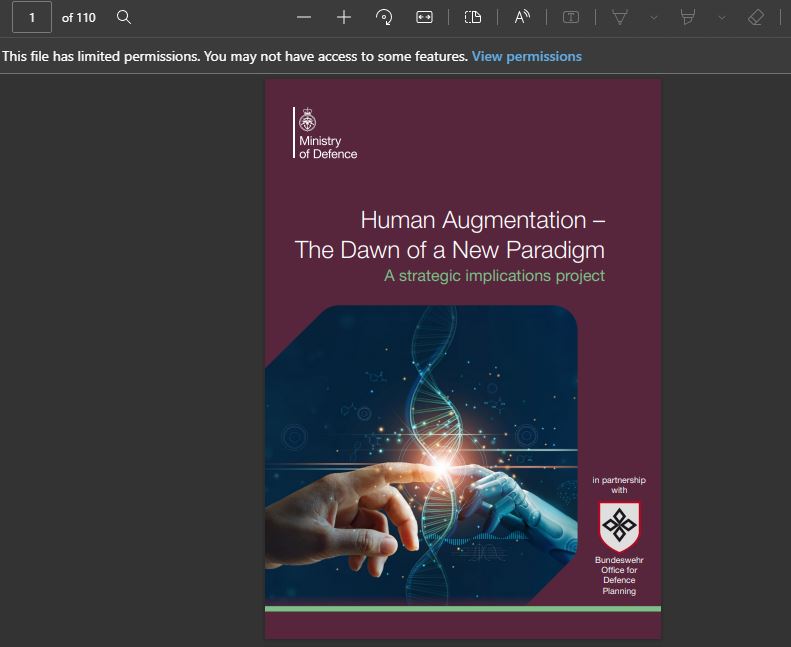Click 'Human Augmentation –' title line
The width and height of the screenshot is (791, 647).
[x=483, y=220]
